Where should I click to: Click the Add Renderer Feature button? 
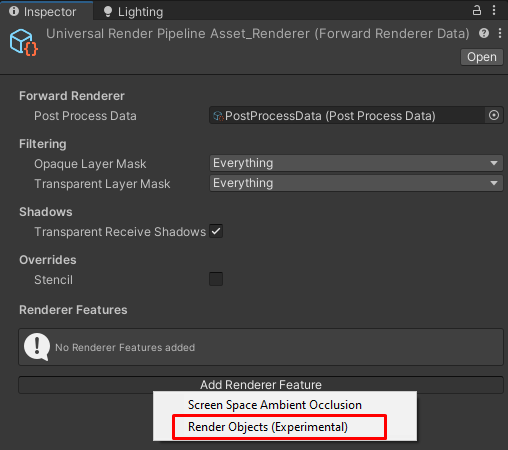(x=261, y=385)
